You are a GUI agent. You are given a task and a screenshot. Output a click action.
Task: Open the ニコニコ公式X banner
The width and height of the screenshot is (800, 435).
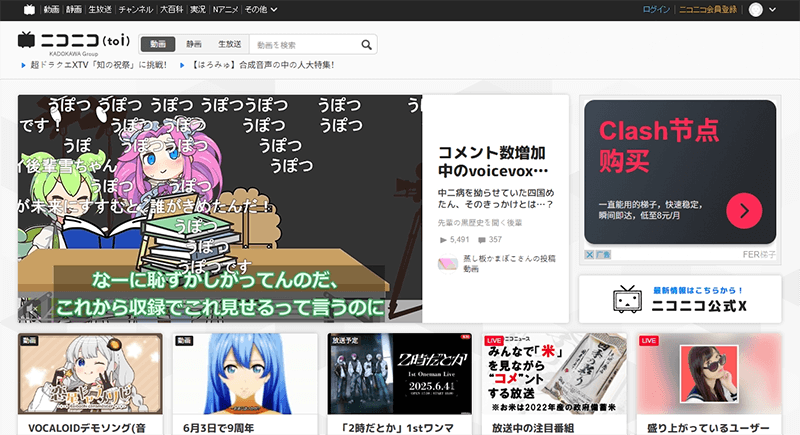click(680, 299)
